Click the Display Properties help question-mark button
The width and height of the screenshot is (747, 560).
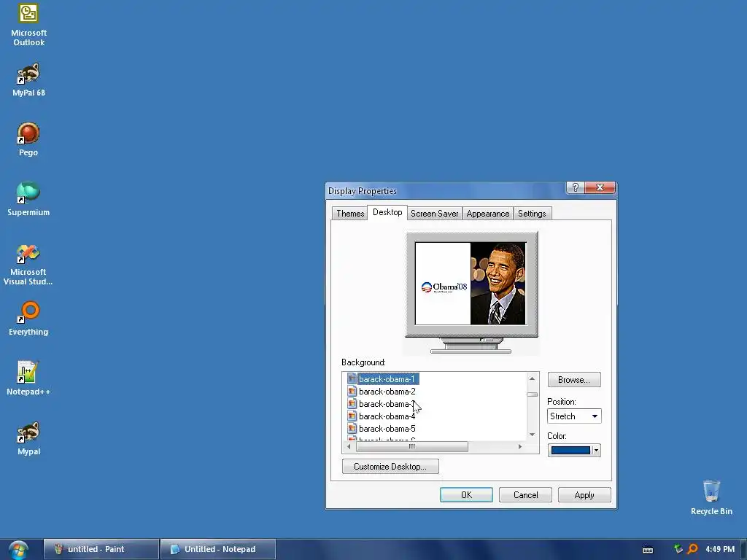point(575,187)
